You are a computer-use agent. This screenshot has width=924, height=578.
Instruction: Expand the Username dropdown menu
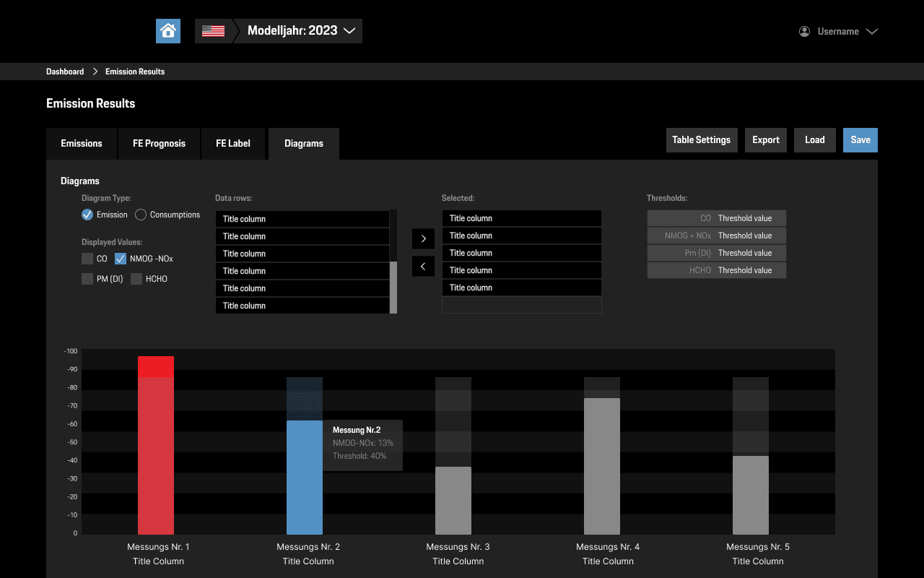pos(873,31)
